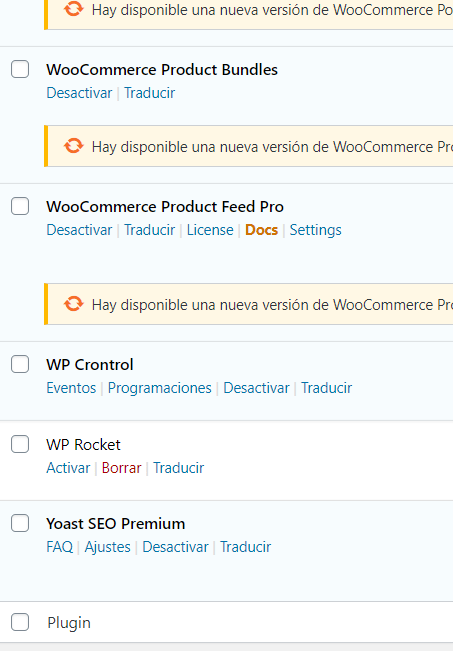This screenshot has width=453, height=651.
Task: Open WP Crontrol Programaciones link
Action: tap(159, 388)
